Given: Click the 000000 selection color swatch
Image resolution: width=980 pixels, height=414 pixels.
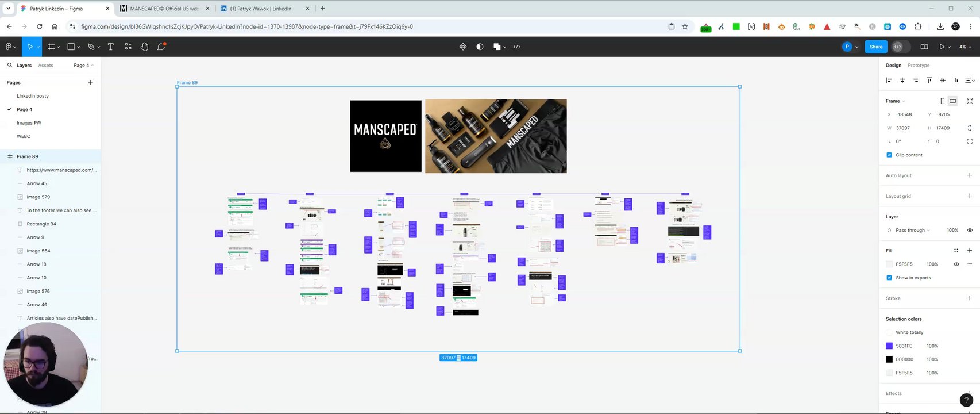Looking at the screenshot, I should [889, 359].
